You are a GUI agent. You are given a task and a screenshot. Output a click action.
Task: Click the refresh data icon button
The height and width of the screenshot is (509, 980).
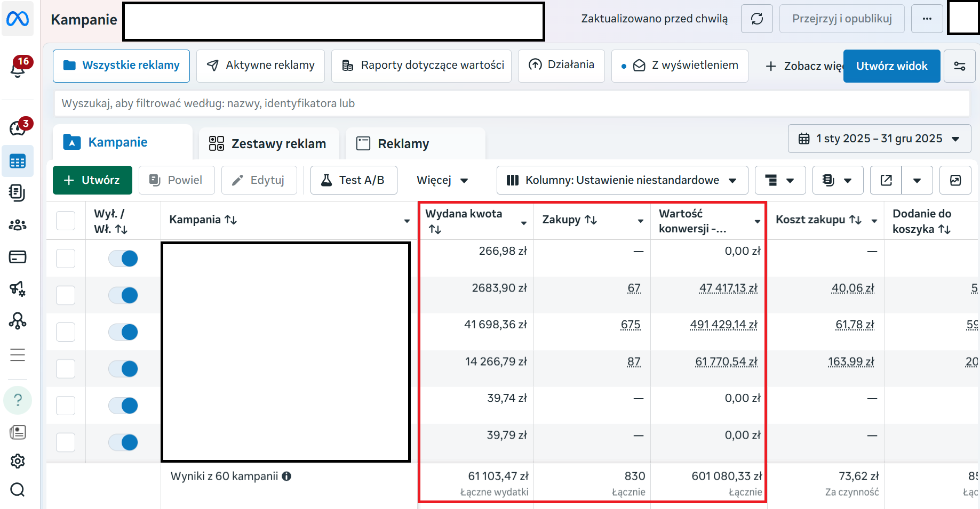tap(757, 19)
